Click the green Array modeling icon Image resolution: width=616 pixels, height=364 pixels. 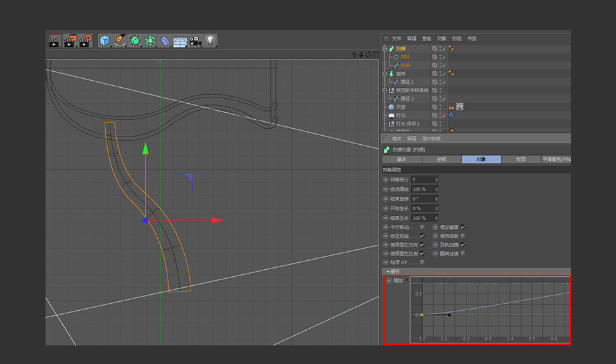click(x=150, y=40)
